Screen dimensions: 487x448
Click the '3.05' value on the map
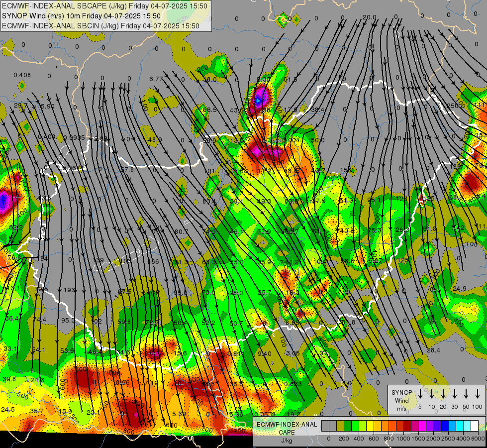[293, 353]
